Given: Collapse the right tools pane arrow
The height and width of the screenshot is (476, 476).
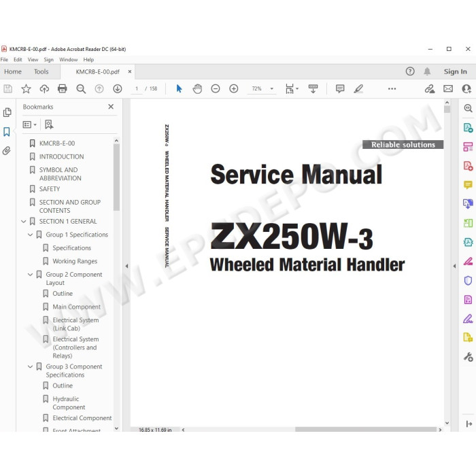Looking at the screenshot, I should 454,267.
